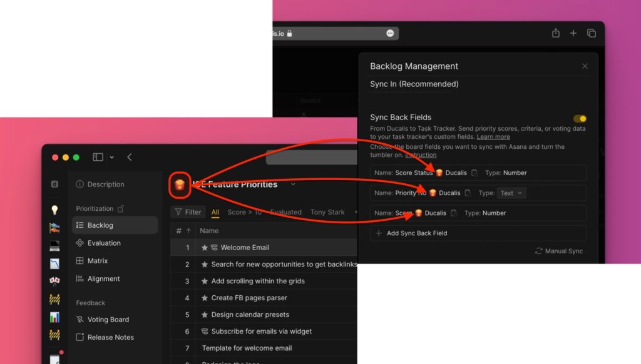Toggle the star on Create FB pages parser

tap(205, 298)
